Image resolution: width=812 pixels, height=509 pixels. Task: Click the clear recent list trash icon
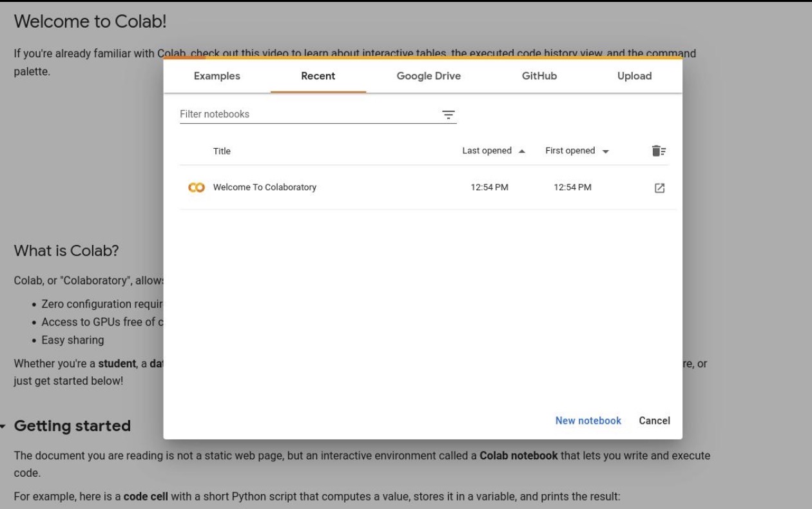658,151
